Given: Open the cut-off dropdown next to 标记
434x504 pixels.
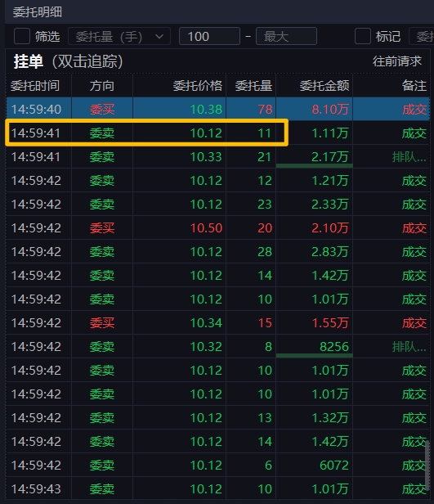Looking at the screenshot, I should (x=422, y=36).
